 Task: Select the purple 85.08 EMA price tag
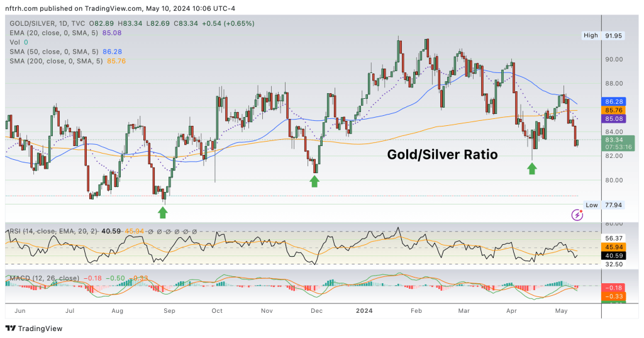click(x=614, y=118)
